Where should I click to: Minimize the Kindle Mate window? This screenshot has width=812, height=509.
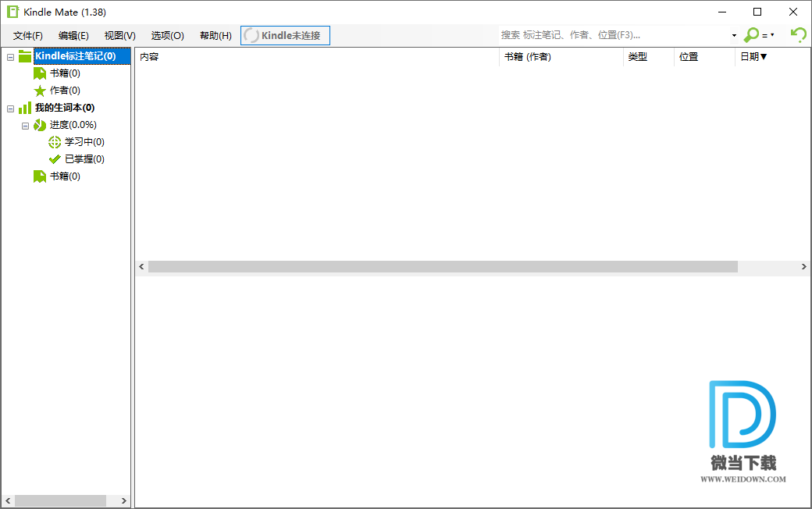[722, 12]
